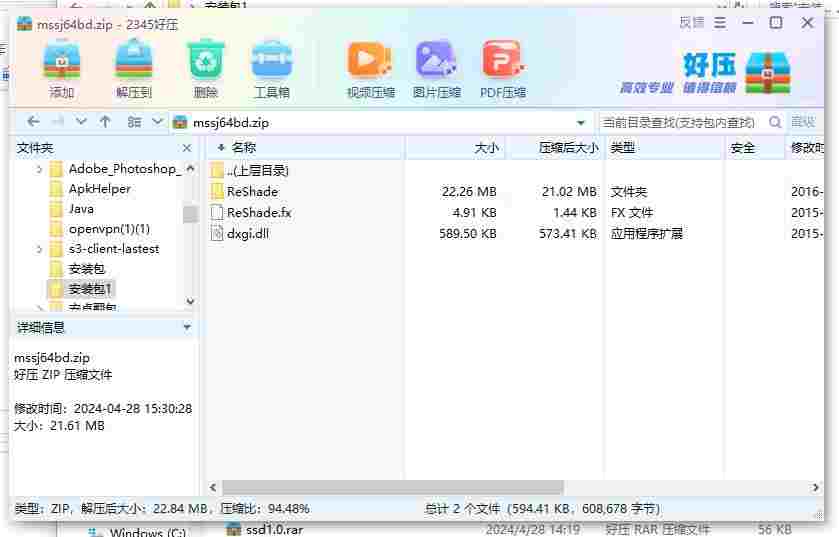The image size is (839, 537).
Task: Select the ReShade.fx file row
Action: tap(516, 212)
